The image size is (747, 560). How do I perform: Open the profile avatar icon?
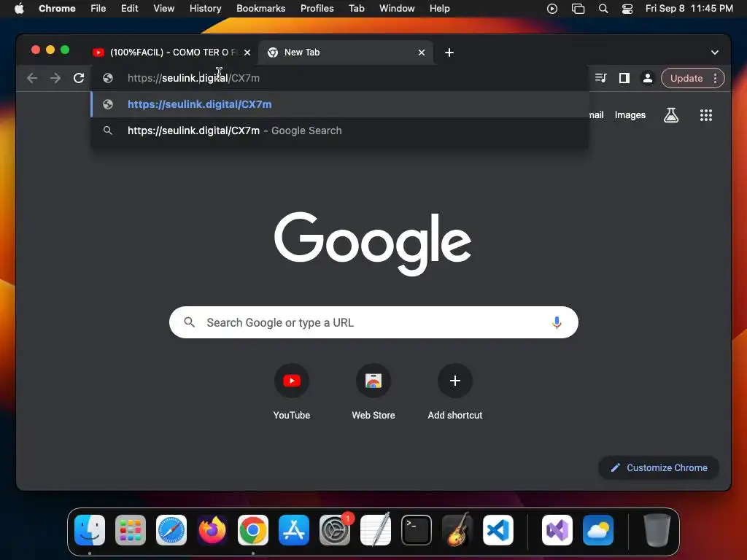click(x=648, y=78)
